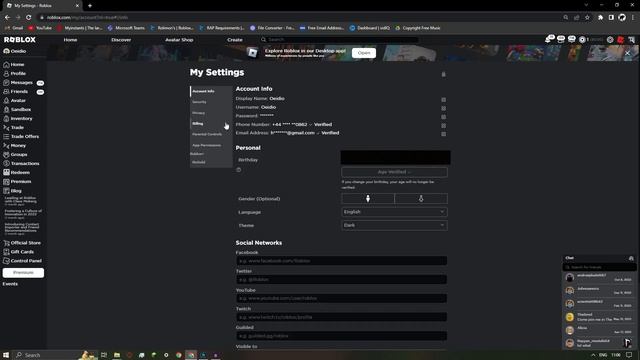This screenshot has height=360, width=640.
Task: Click the Twitter input field
Action: [341, 279]
